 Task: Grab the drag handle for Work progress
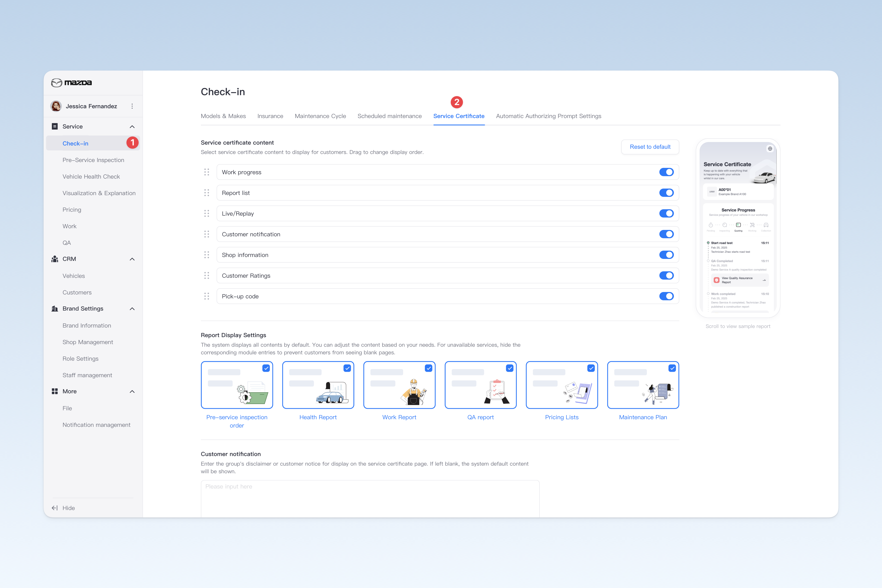point(207,172)
